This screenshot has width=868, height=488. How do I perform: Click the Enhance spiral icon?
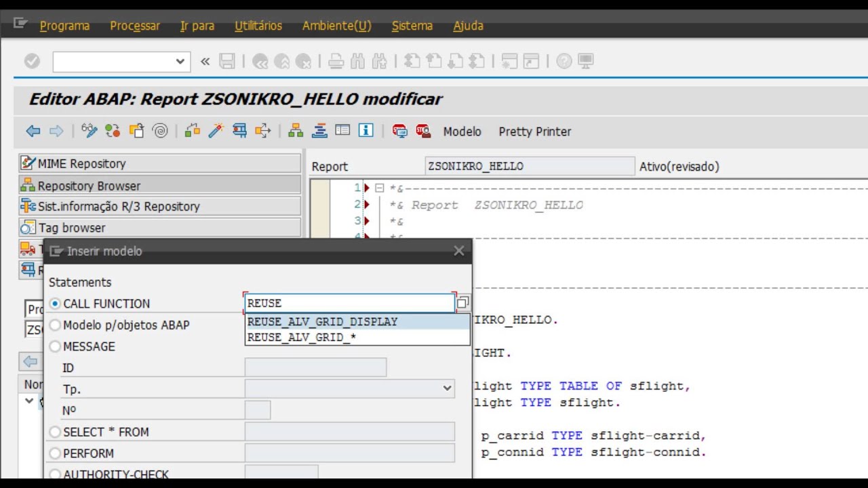(160, 131)
